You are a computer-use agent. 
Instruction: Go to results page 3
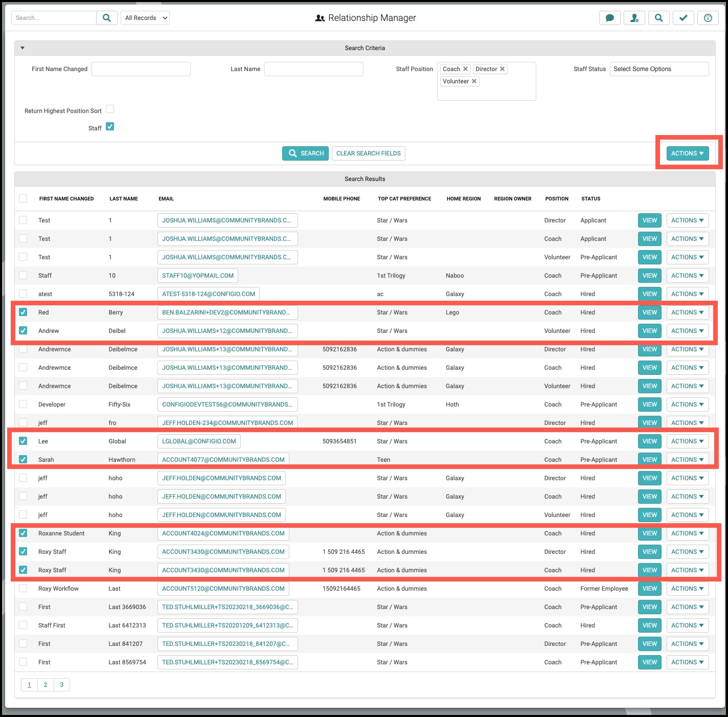click(62, 685)
